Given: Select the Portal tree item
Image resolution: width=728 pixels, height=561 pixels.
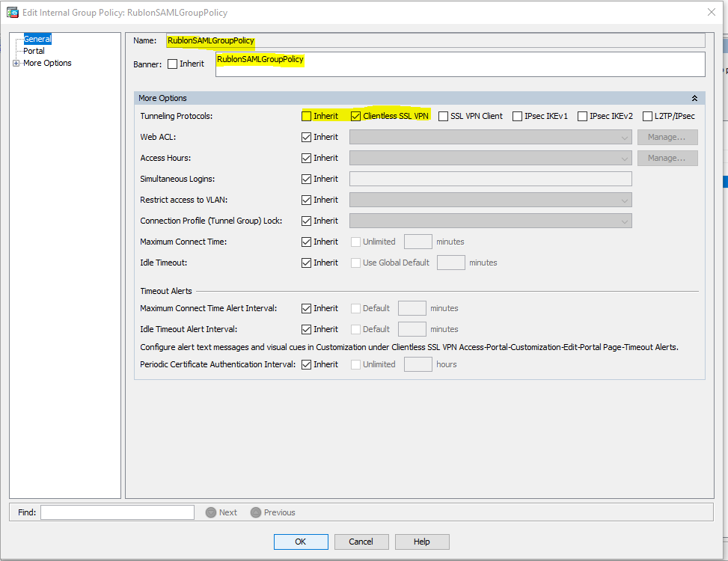Looking at the screenshot, I should (x=34, y=51).
